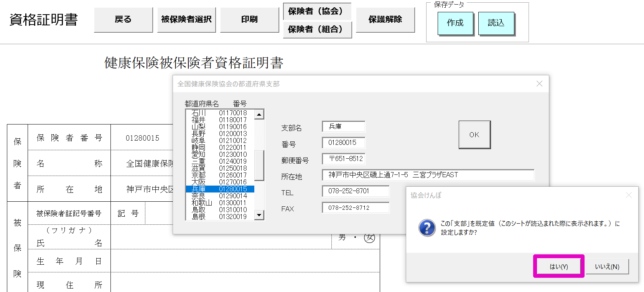This screenshot has width=644, height=292.
Task: Click the 所在地 address field
Action: click(428, 175)
